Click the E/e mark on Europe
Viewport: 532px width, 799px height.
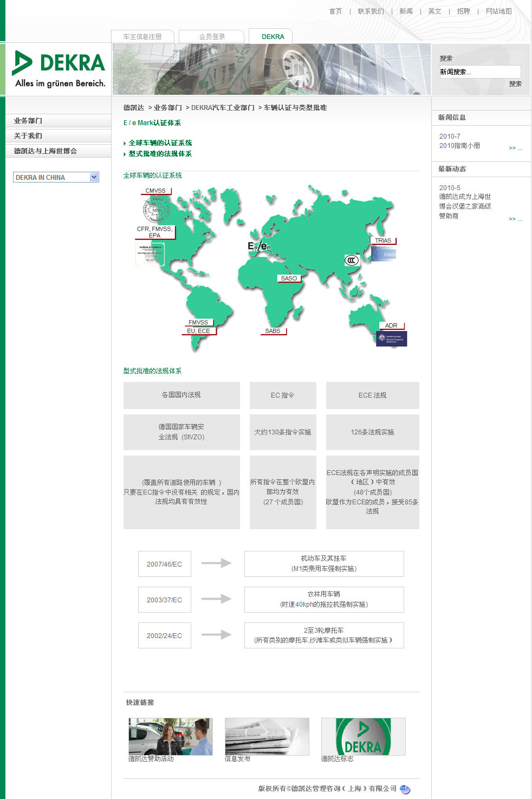pyautogui.click(x=258, y=246)
